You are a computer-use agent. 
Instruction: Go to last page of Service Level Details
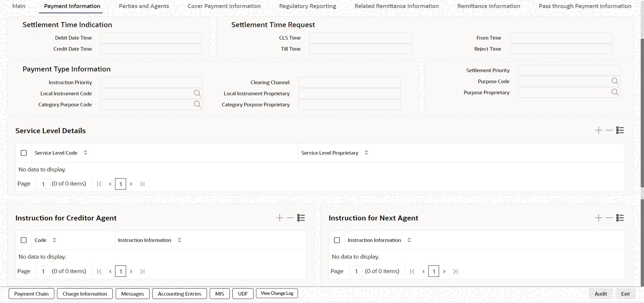[x=142, y=184]
